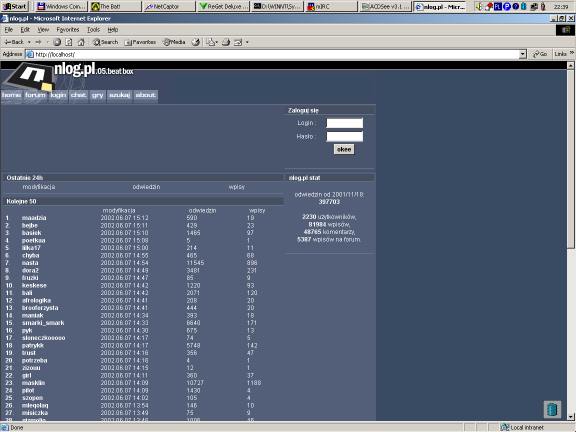Go to the about tab on nlog.pl

[x=145, y=96]
